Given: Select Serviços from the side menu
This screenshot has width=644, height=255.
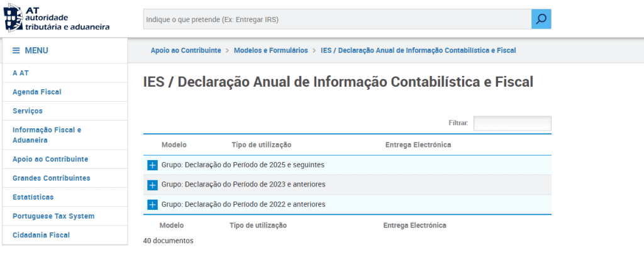Looking at the screenshot, I should coord(28,111).
